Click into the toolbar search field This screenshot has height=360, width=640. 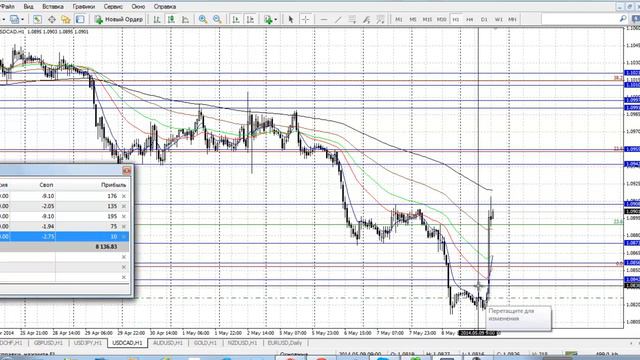[580, 19]
